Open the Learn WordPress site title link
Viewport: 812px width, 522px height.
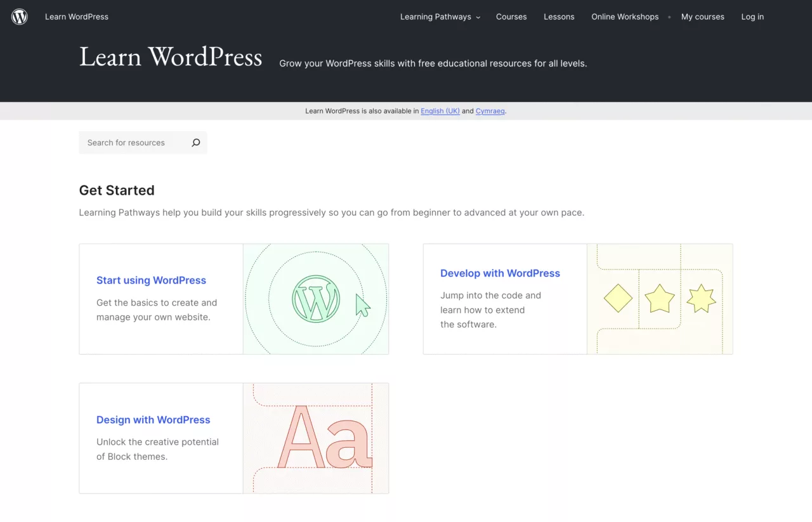coord(77,16)
